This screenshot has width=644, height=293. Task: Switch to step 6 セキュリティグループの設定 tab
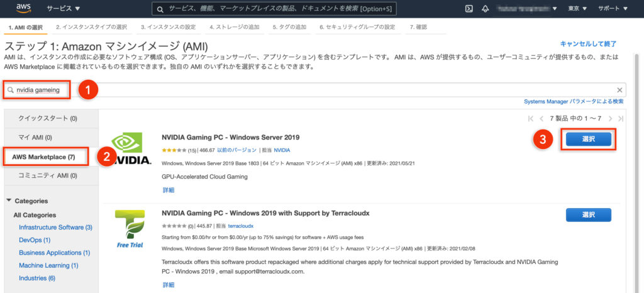tap(357, 27)
